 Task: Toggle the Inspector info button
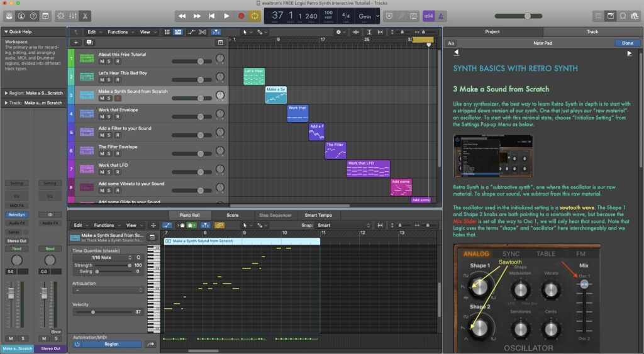point(21,16)
